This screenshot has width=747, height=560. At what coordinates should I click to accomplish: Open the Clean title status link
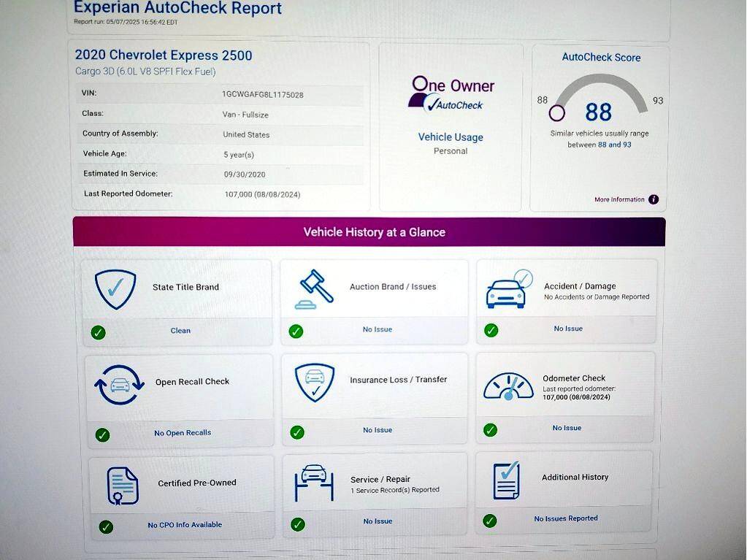coord(180,331)
